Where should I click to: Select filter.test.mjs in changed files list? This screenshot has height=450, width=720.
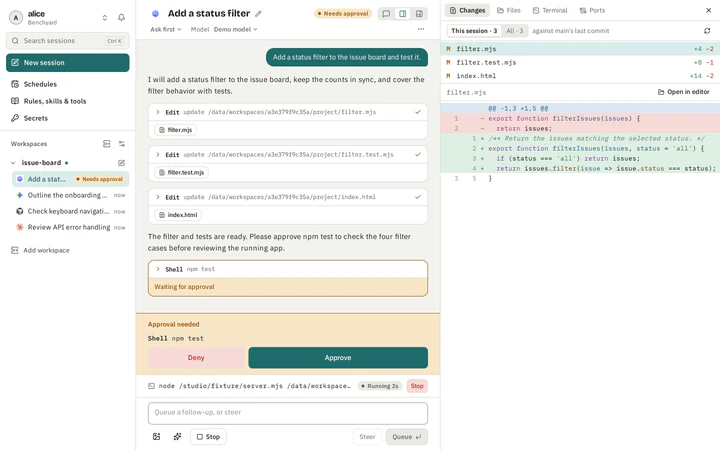[580, 62]
